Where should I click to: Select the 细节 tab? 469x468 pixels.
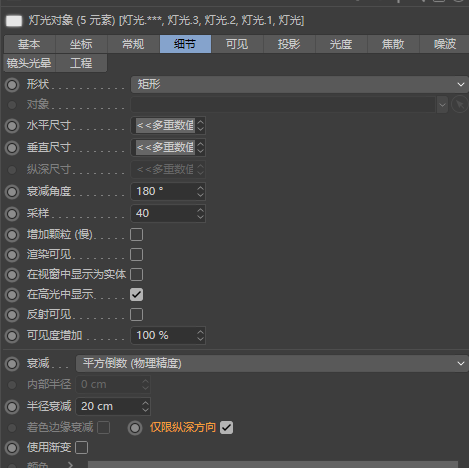pyautogui.click(x=185, y=44)
